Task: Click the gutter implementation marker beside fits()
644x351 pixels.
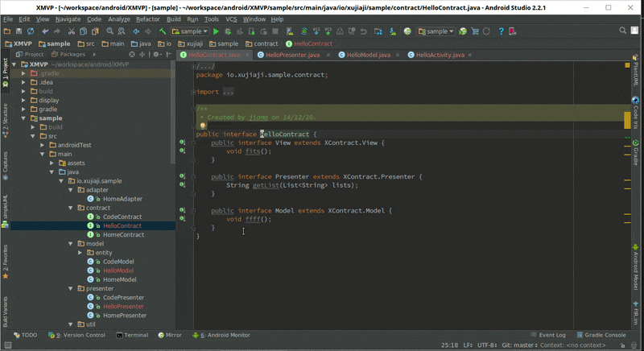Action: [x=183, y=151]
